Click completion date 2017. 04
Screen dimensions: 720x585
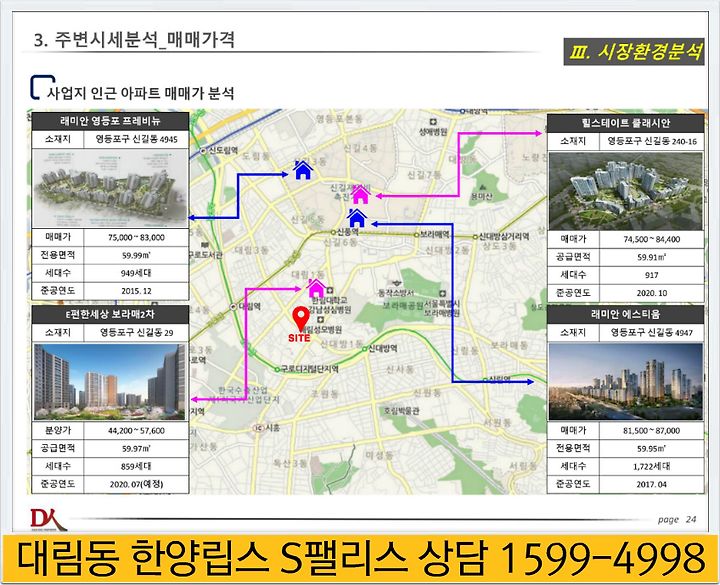652,484
